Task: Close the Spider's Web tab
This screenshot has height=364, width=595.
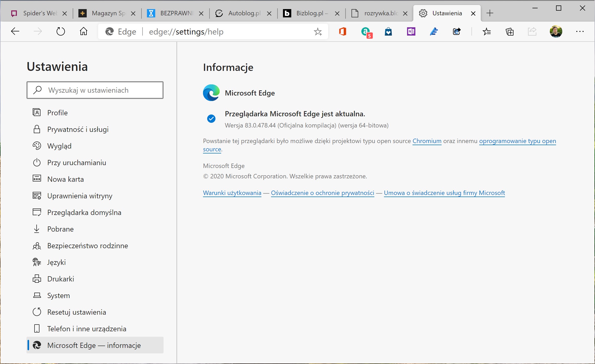Action: (x=65, y=14)
